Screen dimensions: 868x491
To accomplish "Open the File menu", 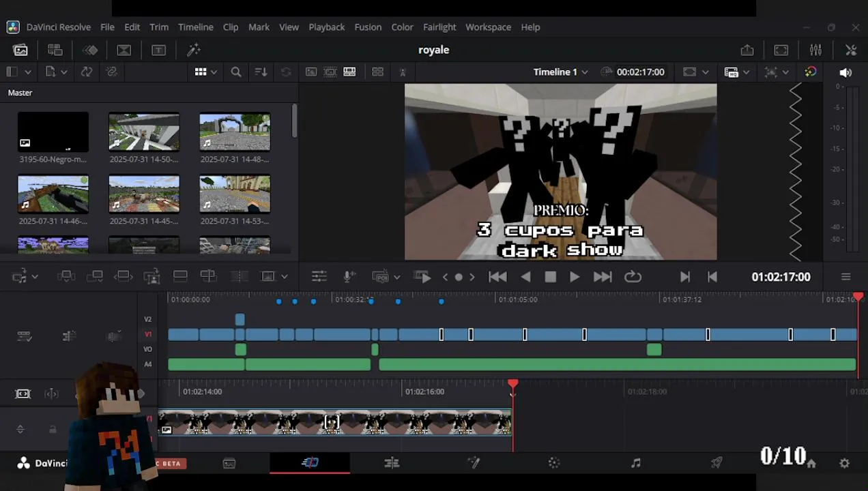I will [107, 27].
